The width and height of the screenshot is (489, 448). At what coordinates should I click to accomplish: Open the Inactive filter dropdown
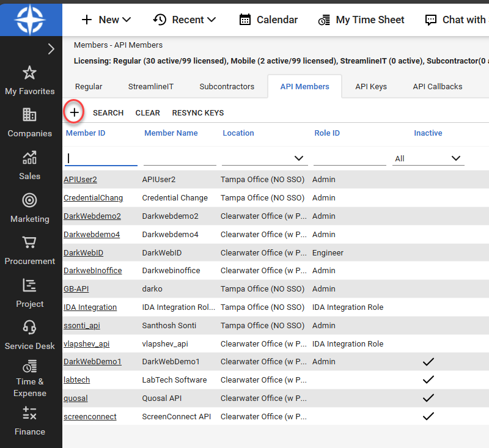click(x=428, y=158)
